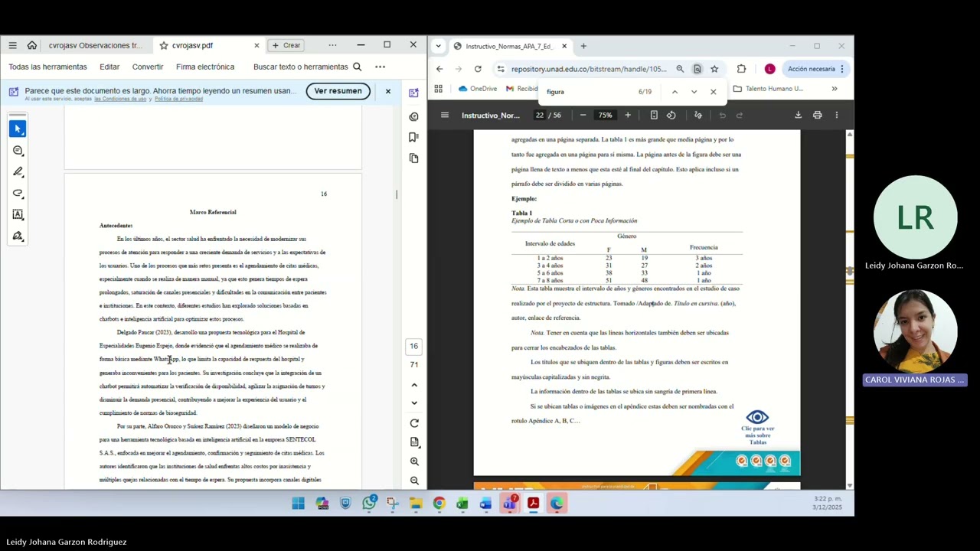Open the Acrobat home view
This screenshot has height=551, width=980.
tap(31, 45)
